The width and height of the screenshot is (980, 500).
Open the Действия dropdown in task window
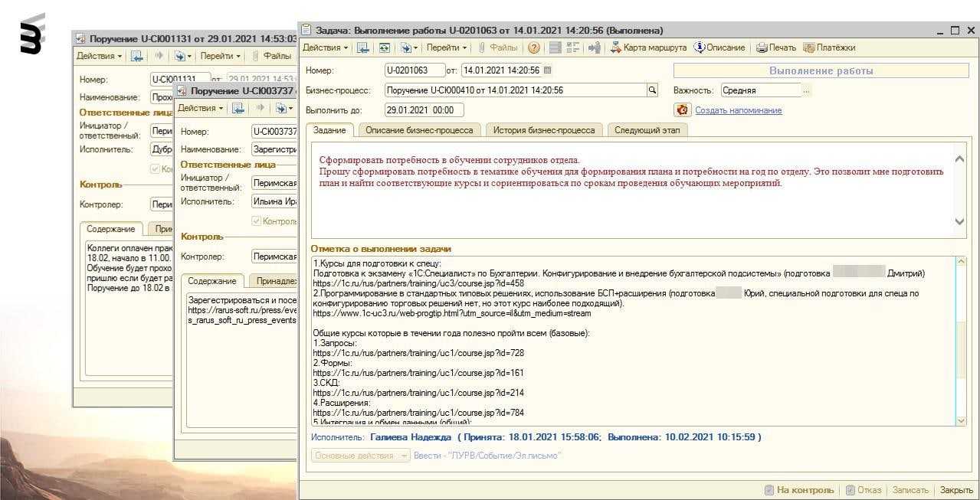tap(325, 47)
